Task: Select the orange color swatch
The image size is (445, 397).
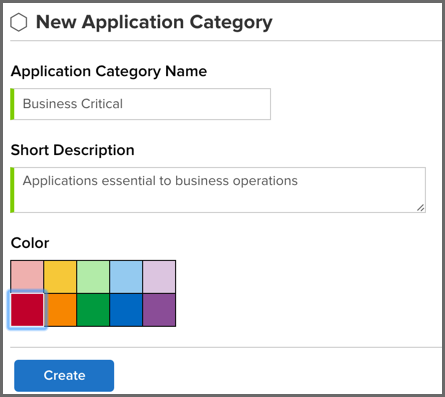Action: [x=60, y=310]
